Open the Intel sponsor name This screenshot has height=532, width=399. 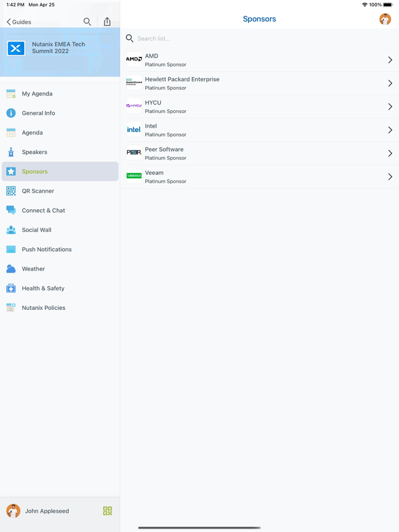click(151, 126)
